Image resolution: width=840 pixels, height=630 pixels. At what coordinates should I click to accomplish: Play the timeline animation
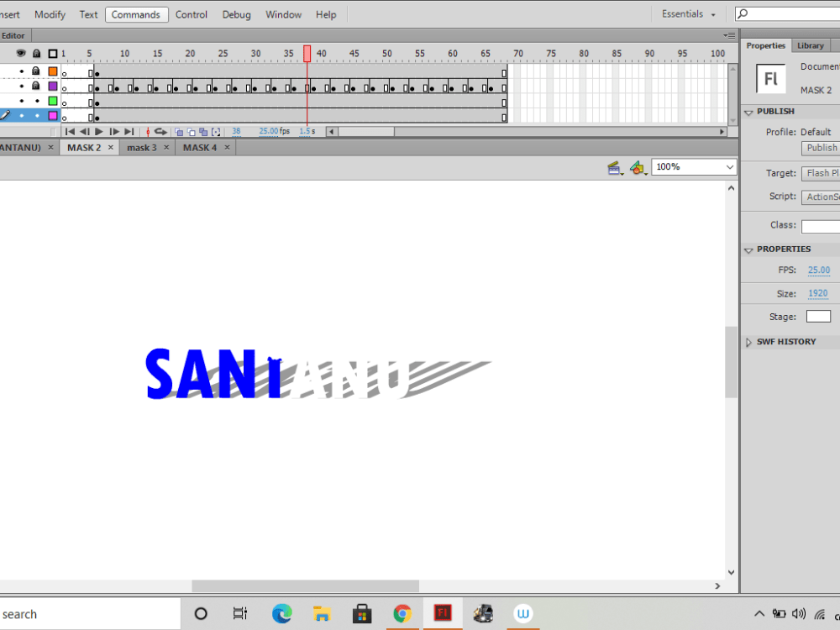(x=98, y=131)
